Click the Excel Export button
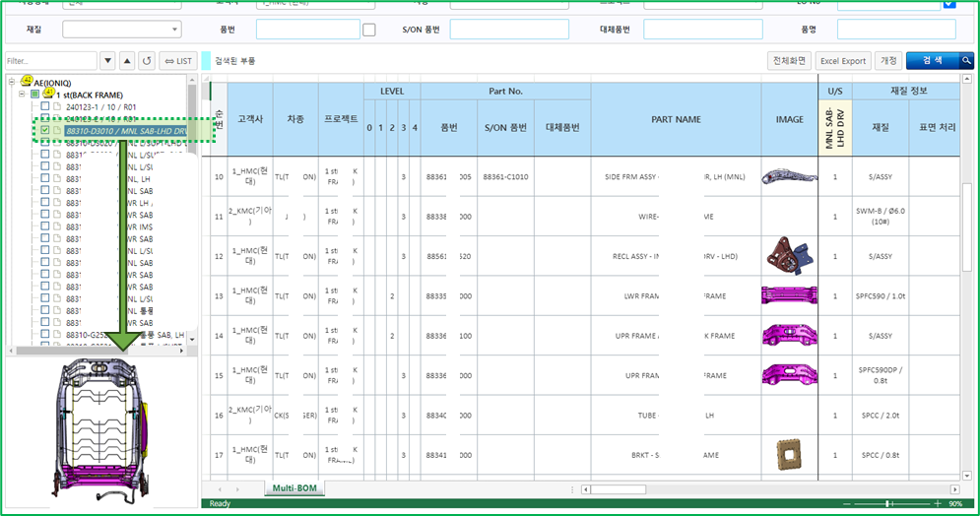980x516 pixels. point(842,61)
